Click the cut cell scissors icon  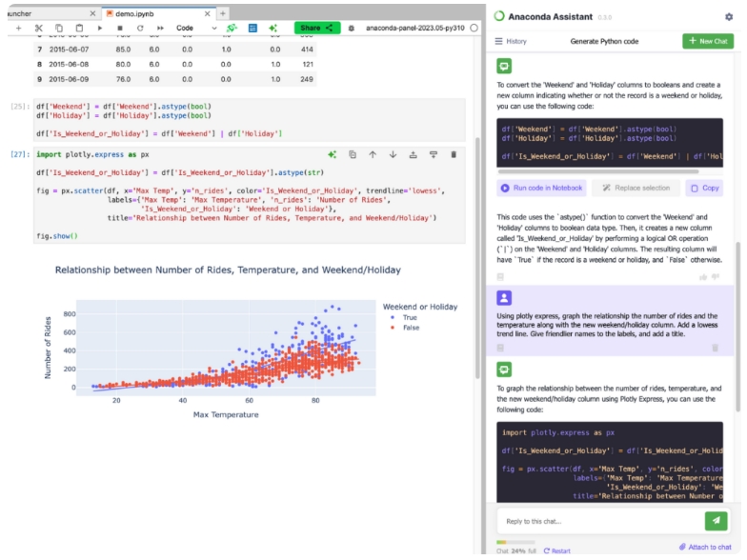click(x=38, y=29)
